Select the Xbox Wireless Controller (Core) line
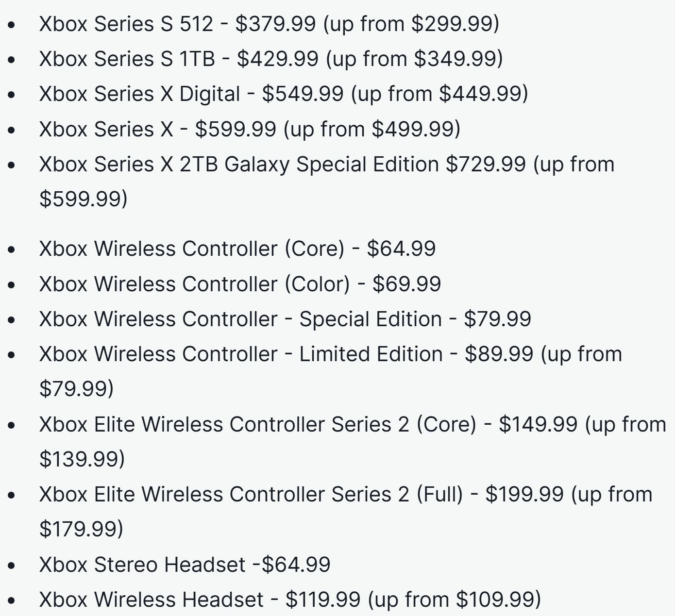This screenshot has height=616, width=675. tap(191, 249)
